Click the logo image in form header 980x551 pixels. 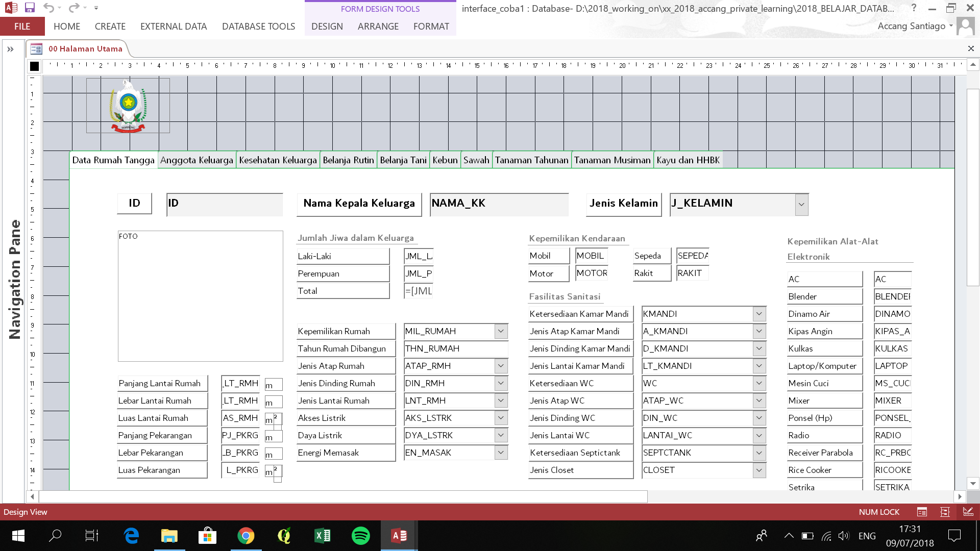[x=128, y=106]
